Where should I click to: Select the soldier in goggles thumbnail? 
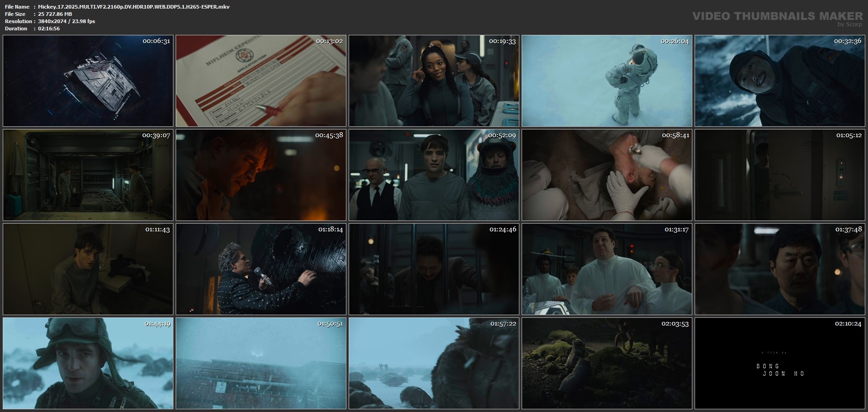coord(88,363)
